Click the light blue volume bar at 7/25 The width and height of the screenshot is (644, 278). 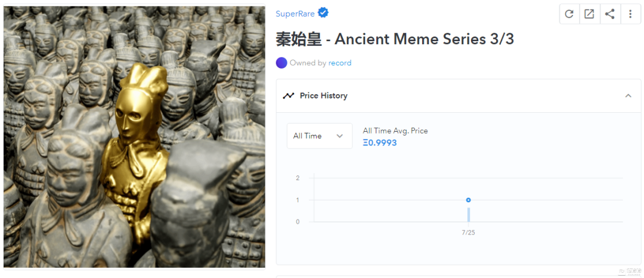coord(468,214)
